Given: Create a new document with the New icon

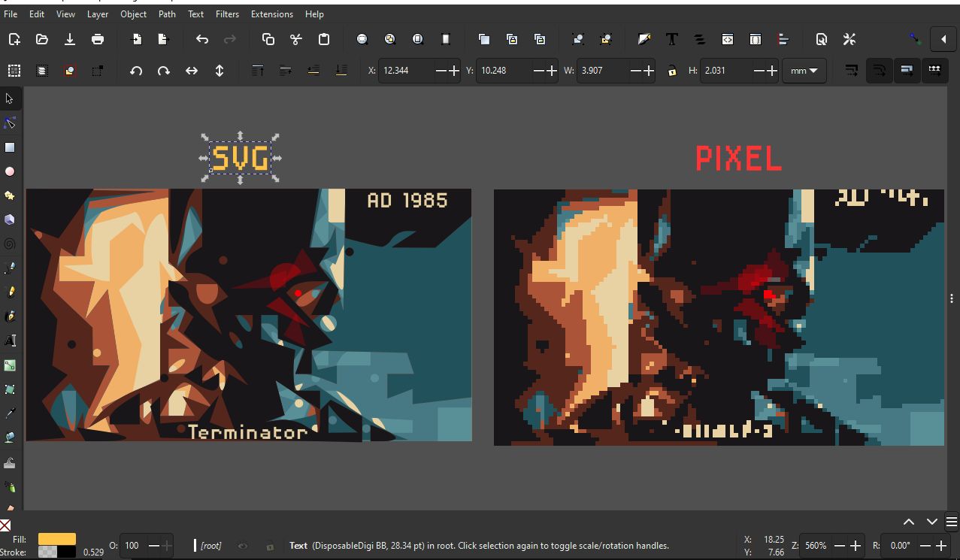Looking at the screenshot, I should pos(14,39).
